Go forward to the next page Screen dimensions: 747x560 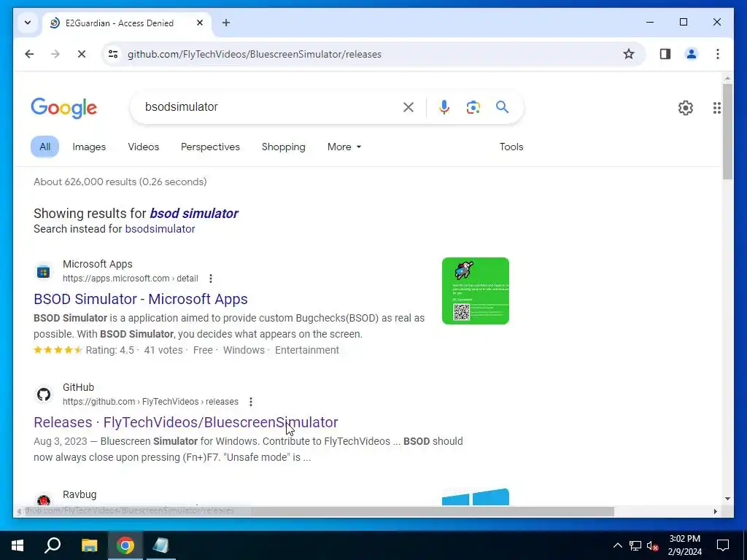click(x=55, y=54)
